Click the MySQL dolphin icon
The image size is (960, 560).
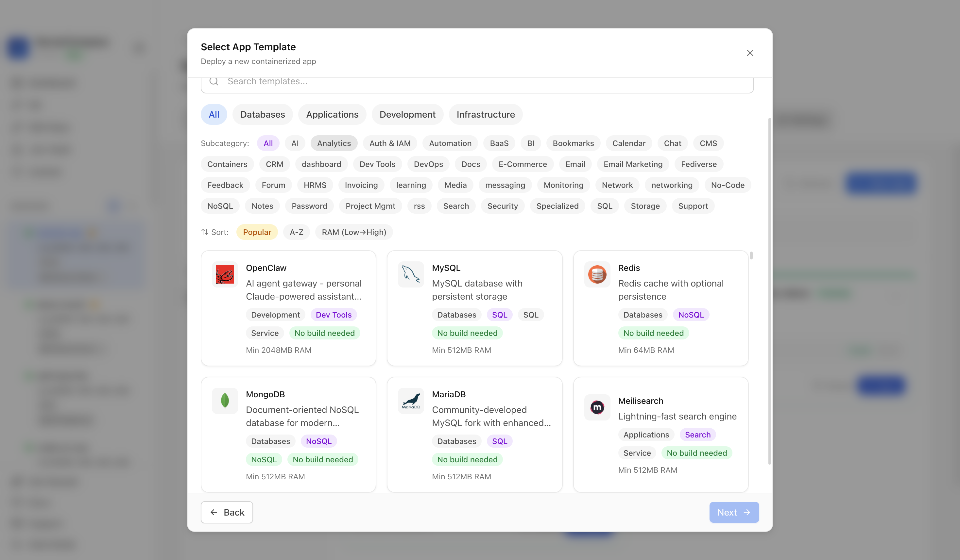411,274
